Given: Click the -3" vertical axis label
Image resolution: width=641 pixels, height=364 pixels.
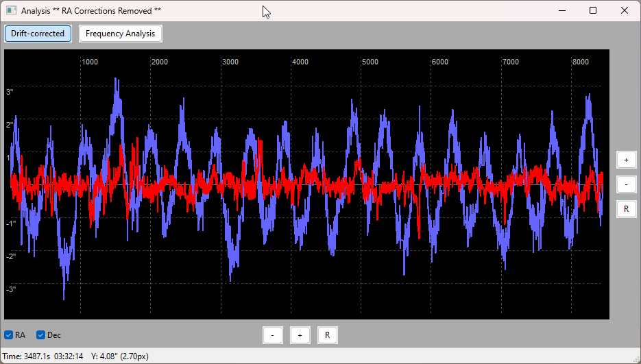Looking at the screenshot, I should pyautogui.click(x=11, y=289).
